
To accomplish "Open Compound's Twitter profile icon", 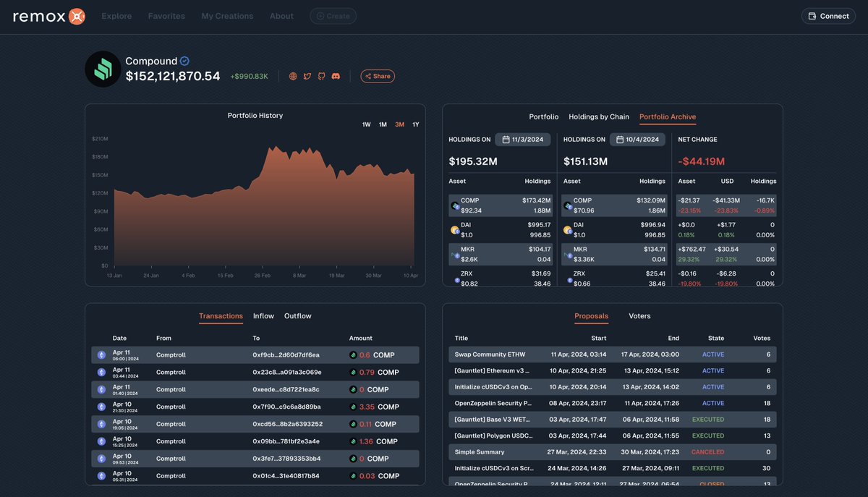I will coord(307,75).
